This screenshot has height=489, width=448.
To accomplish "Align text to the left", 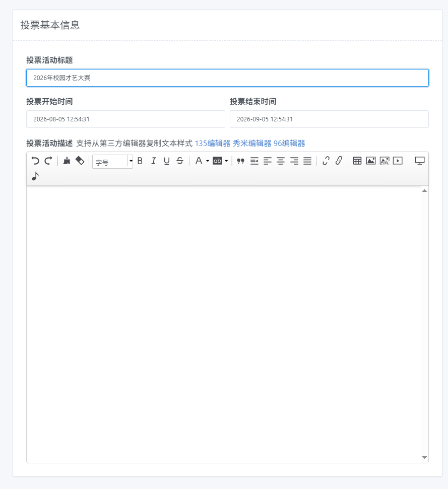I will pyautogui.click(x=268, y=161).
